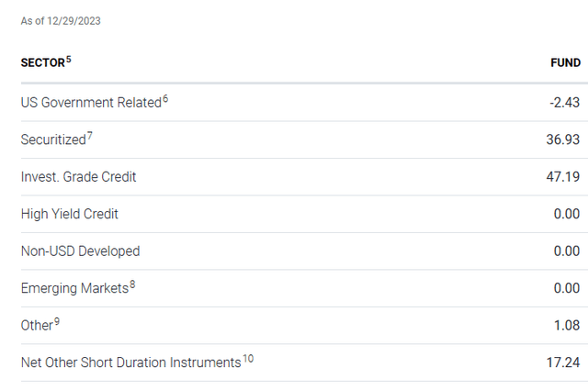Open footnote 9 next to Other
588x390 pixels.
(57, 321)
